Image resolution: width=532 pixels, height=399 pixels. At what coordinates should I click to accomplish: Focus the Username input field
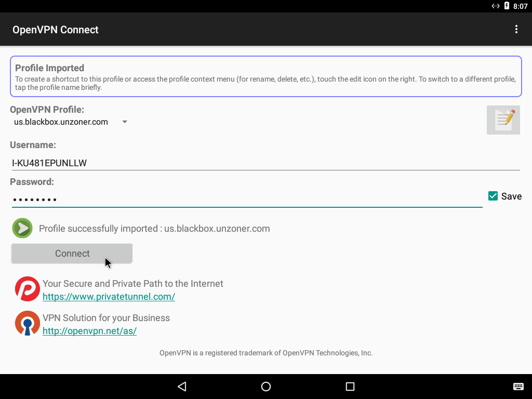click(x=266, y=163)
